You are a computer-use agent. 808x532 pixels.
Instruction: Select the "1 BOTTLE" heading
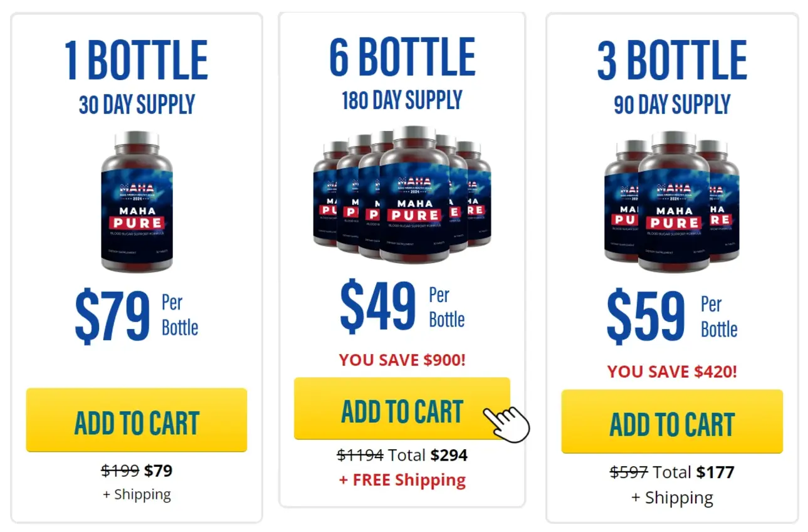tap(136, 61)
